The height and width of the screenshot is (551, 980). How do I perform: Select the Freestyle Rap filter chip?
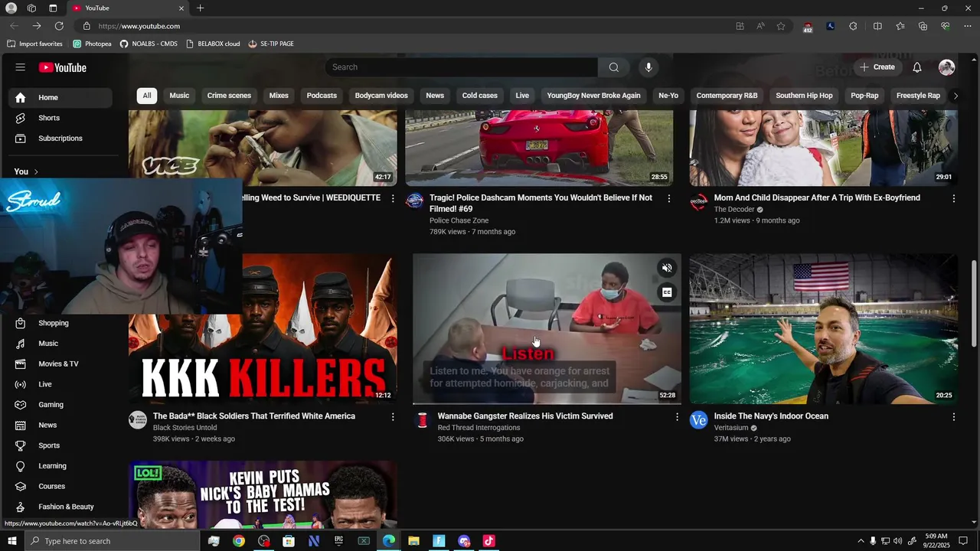coord(918,96)
